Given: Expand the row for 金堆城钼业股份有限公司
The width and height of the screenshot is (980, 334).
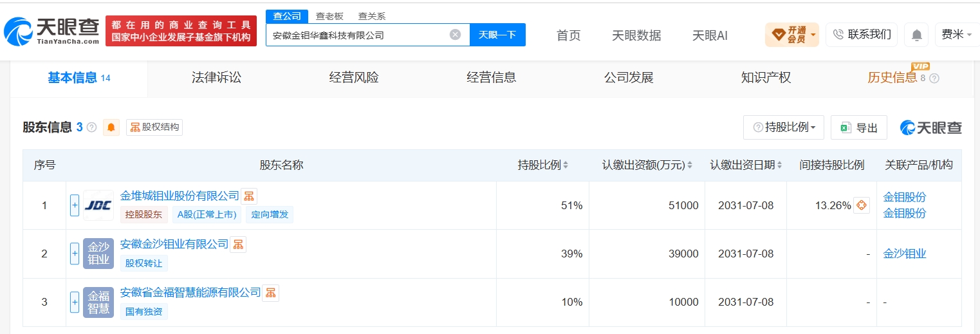Looking at the screenshot, I should 75,205.
